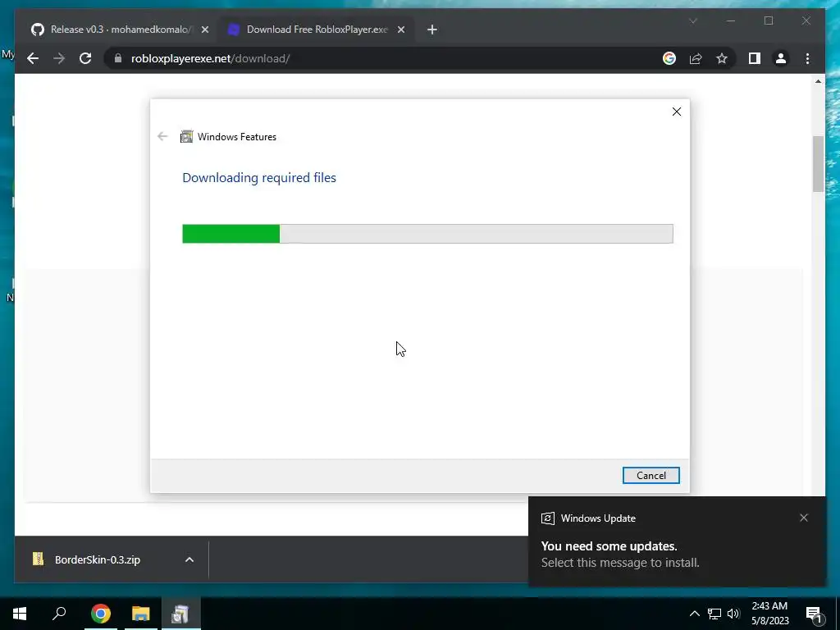Go back in the Windows Features dialog
Screen dimensions: 840x630
tap(162, 136)
